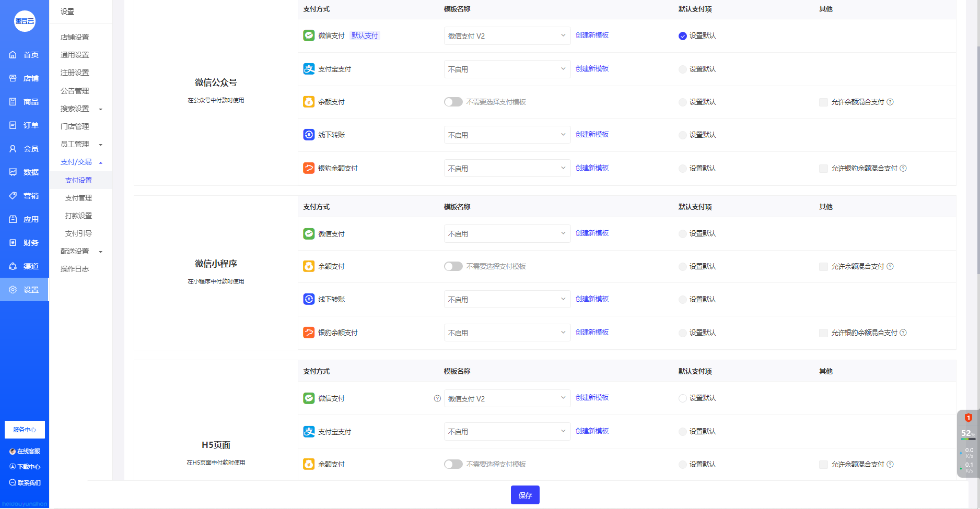Open 操作日志 menu item
The image size is (980, 509).
pyautogui.click(x=75, y=269)
